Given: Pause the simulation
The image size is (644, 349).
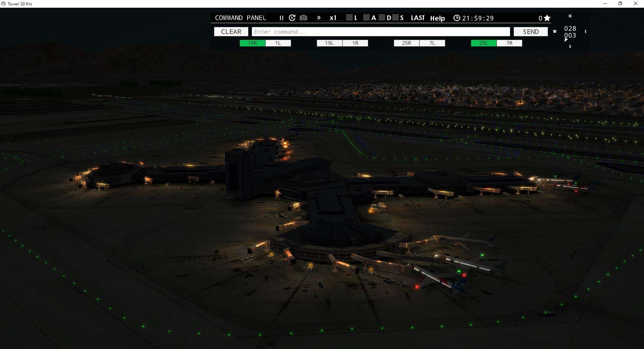Looking at the screenshot, I should tap(281, 18).
